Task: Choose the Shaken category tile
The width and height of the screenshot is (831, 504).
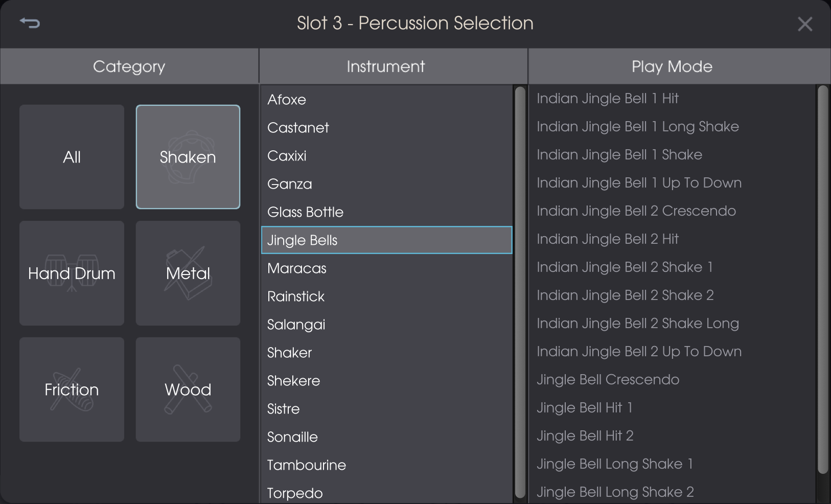Action: coord(188,157)
